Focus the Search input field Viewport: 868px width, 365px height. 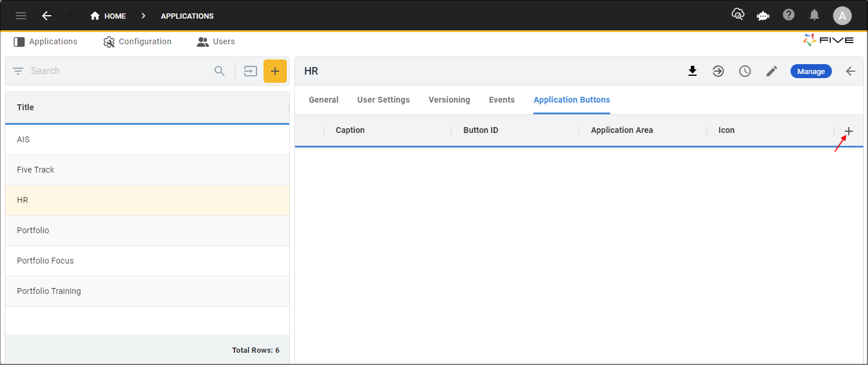pos(120,71)
